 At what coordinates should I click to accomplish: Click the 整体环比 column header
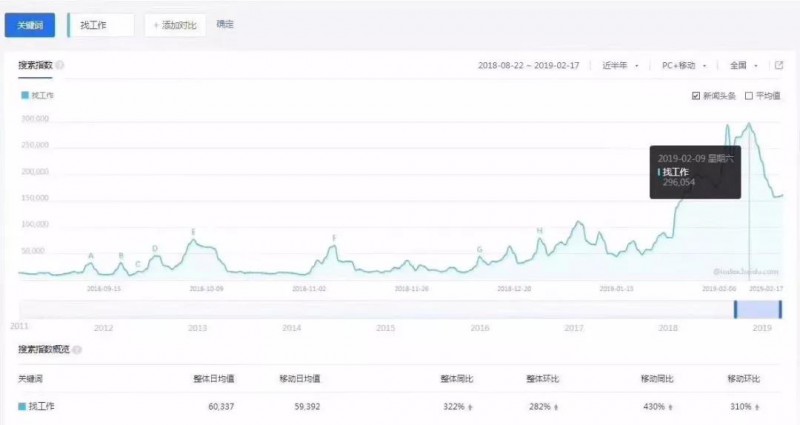tap(543, 379)
